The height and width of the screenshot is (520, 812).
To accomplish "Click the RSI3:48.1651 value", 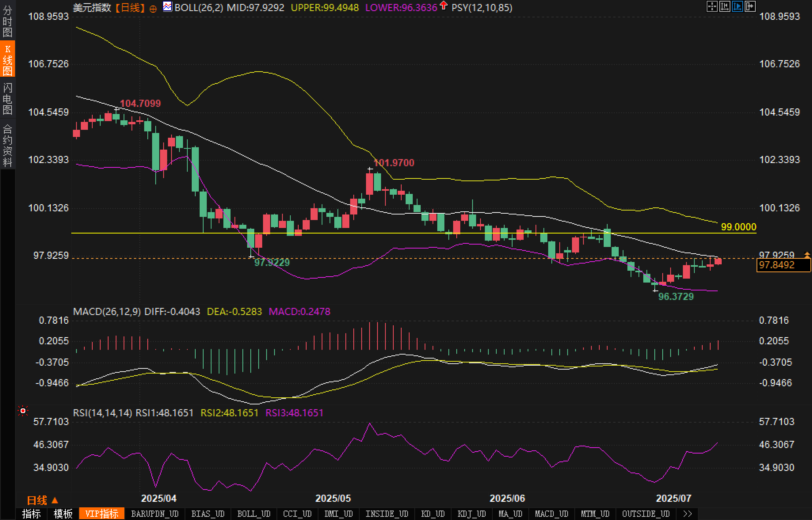I will click(294, 413).
